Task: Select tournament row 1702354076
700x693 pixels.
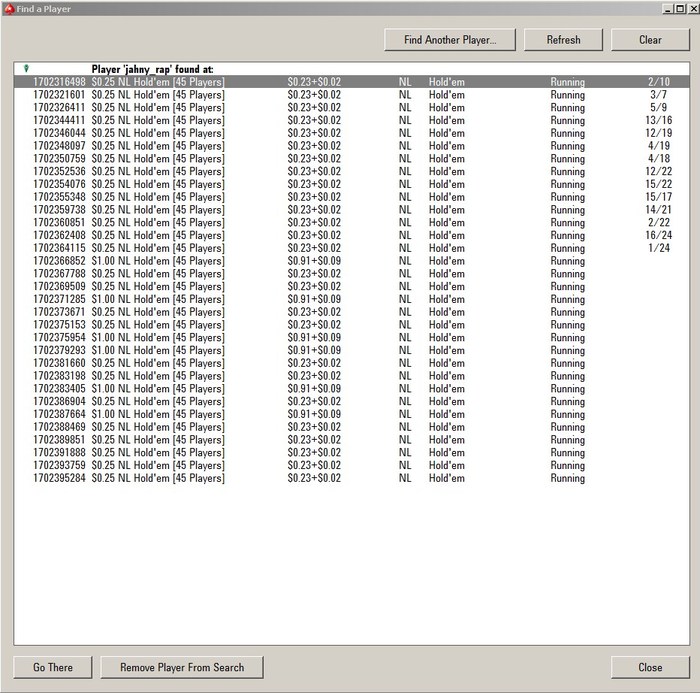Action: coord(352,184)
